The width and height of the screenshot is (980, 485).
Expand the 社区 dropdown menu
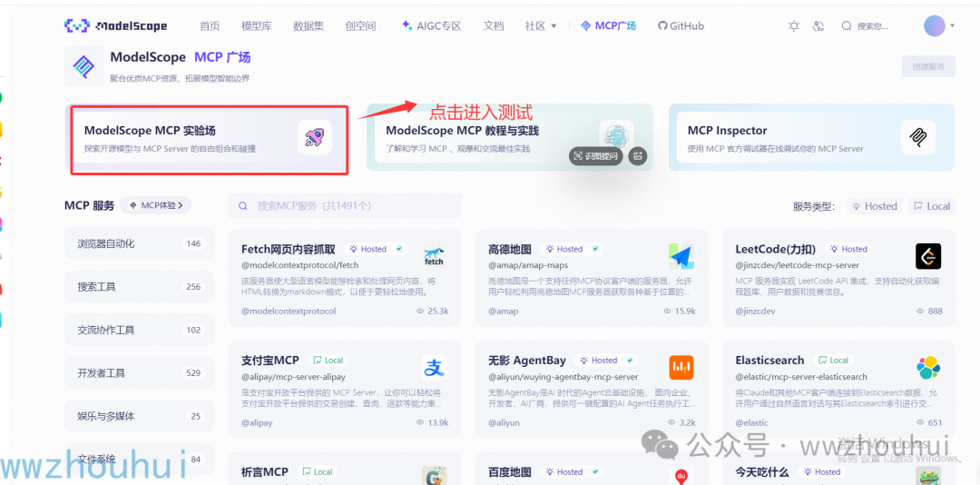pos(541,25)
